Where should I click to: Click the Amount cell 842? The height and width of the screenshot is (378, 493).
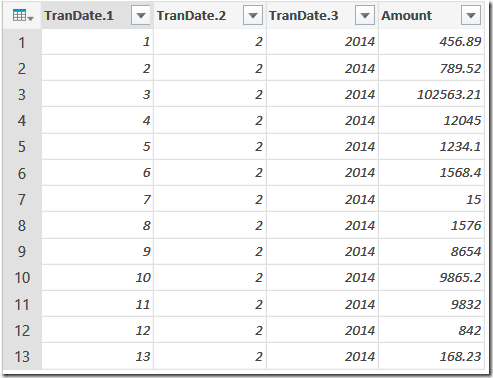431,330
